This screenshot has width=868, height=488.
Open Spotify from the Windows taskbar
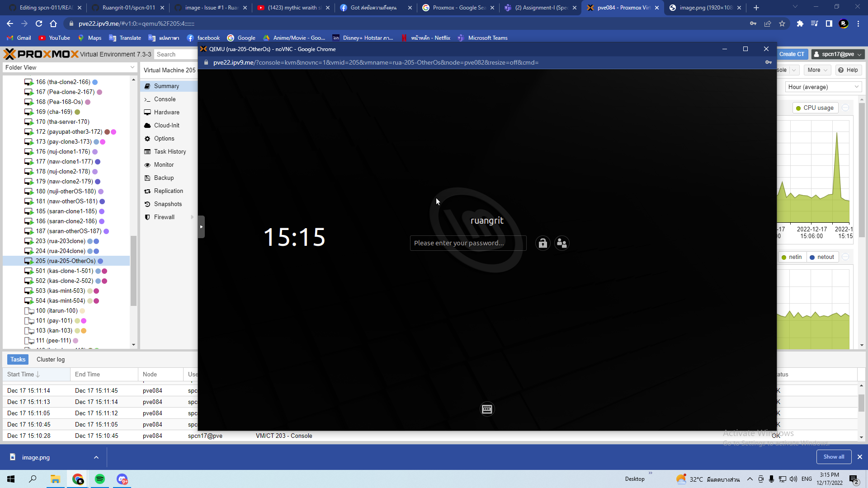tap(100, 479)
